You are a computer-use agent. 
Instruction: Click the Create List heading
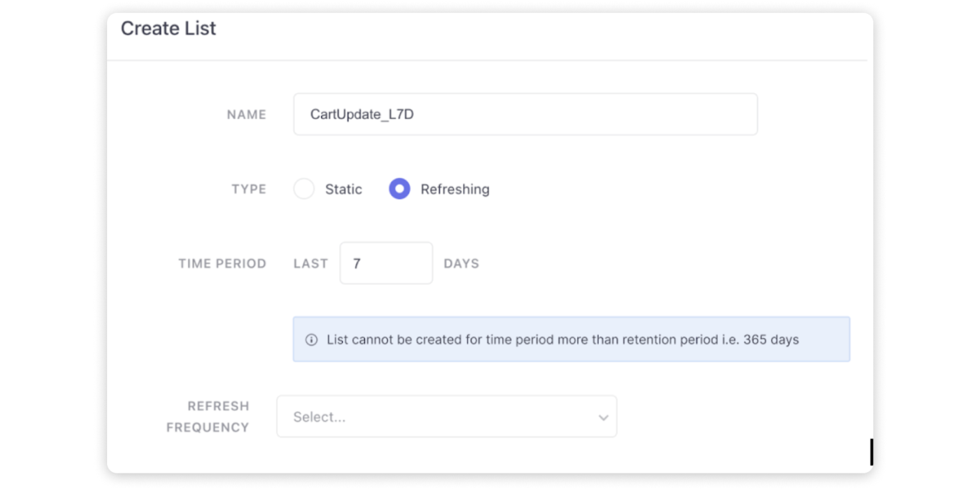point(168,29)
